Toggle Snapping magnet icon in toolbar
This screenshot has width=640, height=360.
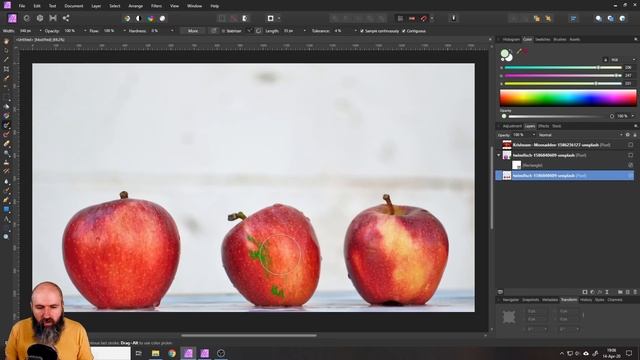tap(424, 18)
